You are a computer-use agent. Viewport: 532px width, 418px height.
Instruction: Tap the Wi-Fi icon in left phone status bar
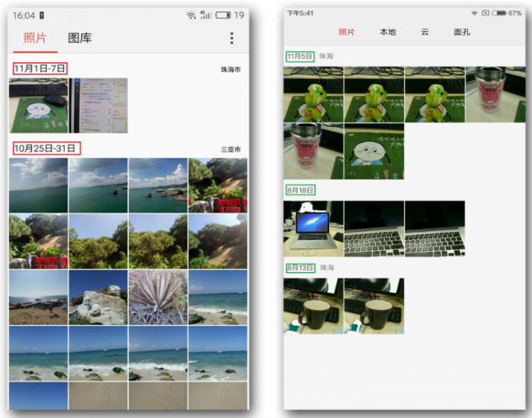[191, 15]
